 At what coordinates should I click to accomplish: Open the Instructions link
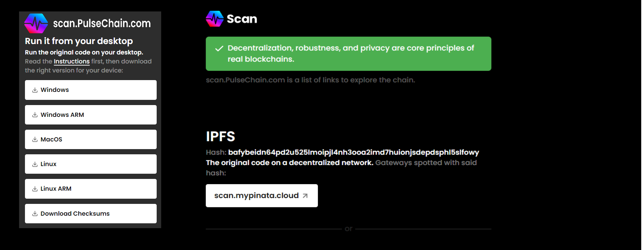[72, 61]
